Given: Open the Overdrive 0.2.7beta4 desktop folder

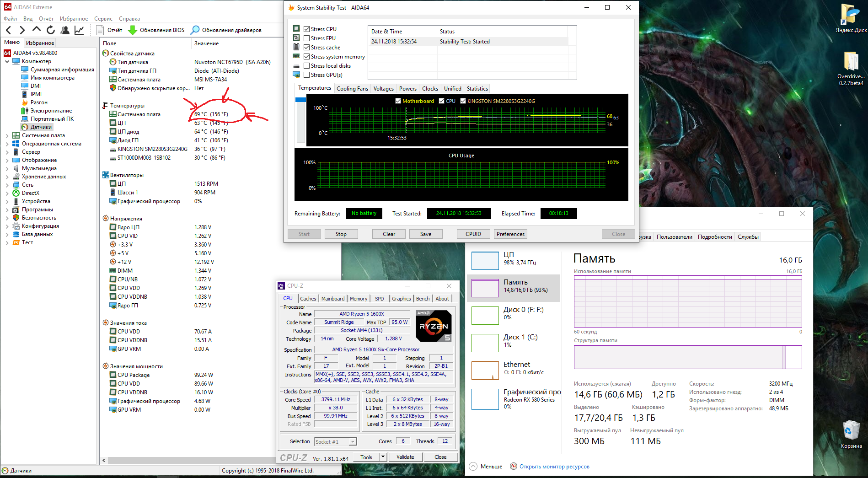Looking at the screenshot, I should coord(851,69).
